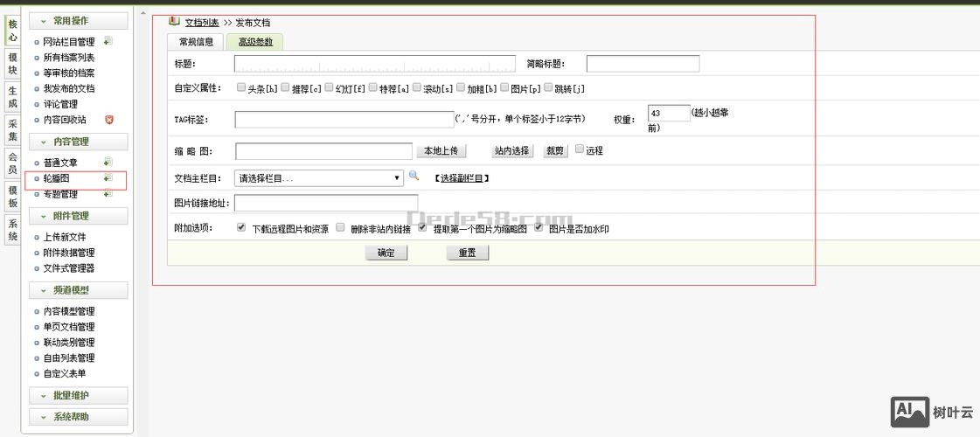Select the 生成 side tab
The height and width of the screenshot is (437, 980).
coord(12,97)
